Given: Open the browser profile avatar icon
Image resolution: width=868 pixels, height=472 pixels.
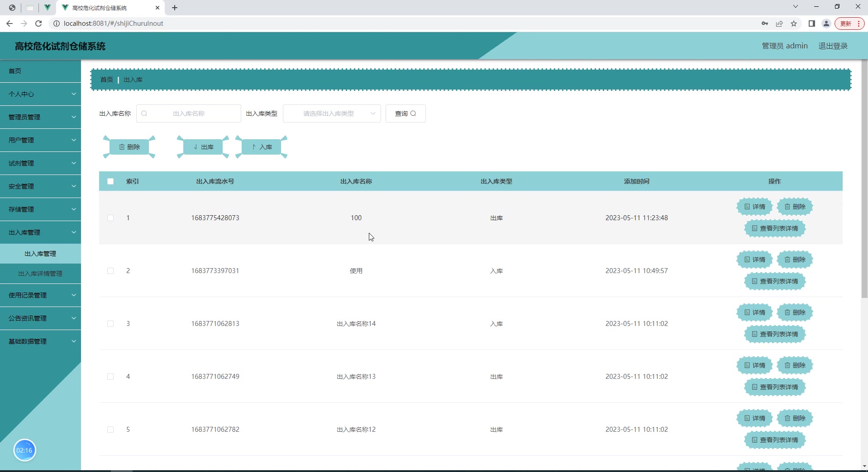Looking at the screenshot, I should pyautogui.click(x=826, y=24).
